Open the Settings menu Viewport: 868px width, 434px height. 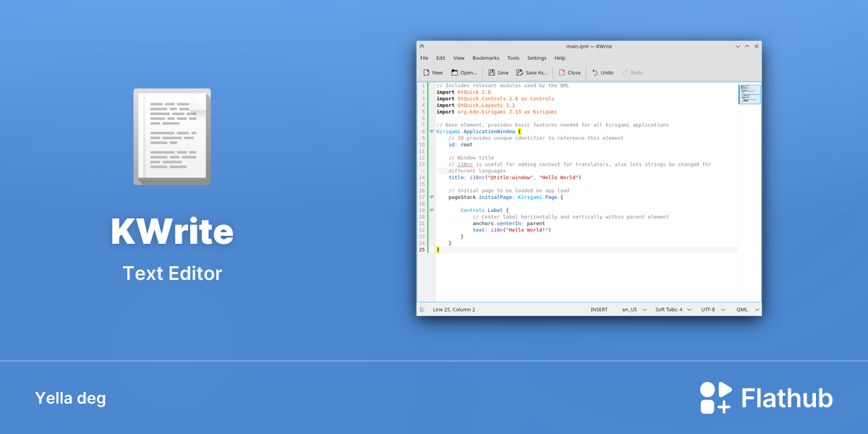coord(537,58)
